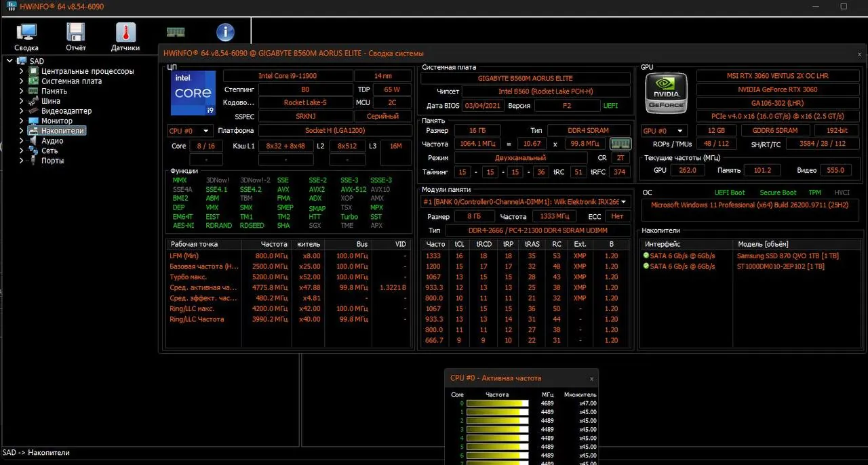Select Видеоадаптер label in tree
Screen dimensions: 868x465
66,110
